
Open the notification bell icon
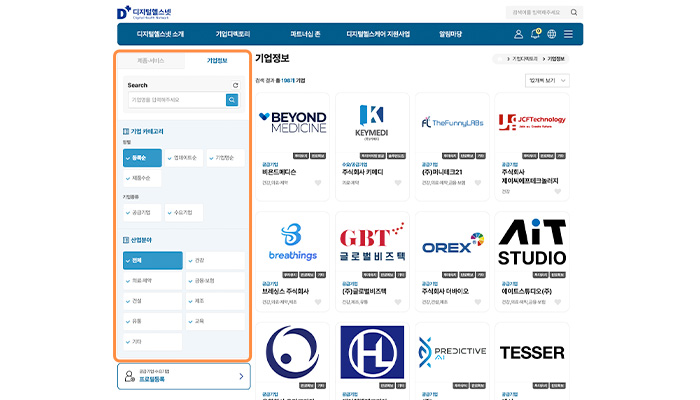click(535, 34)
